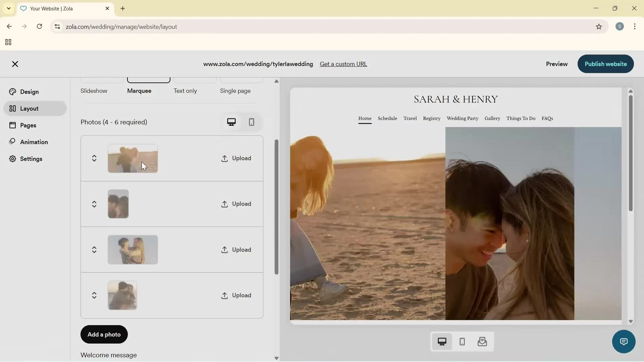Select the Registry tab in the preview
Screen dimensions: 644x362
[x=431, y=118]
